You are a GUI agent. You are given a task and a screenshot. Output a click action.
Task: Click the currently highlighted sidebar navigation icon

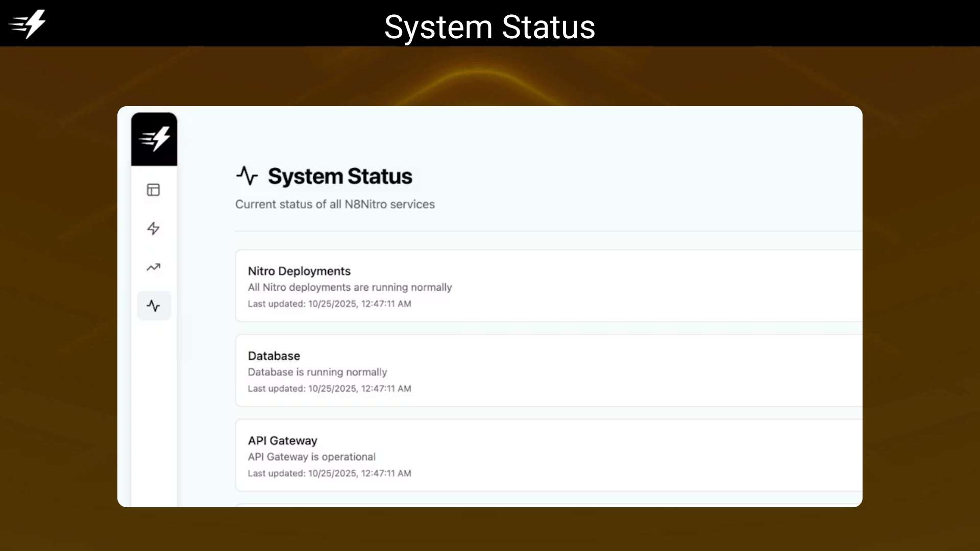pyautogui.click(x=154, y=306)
